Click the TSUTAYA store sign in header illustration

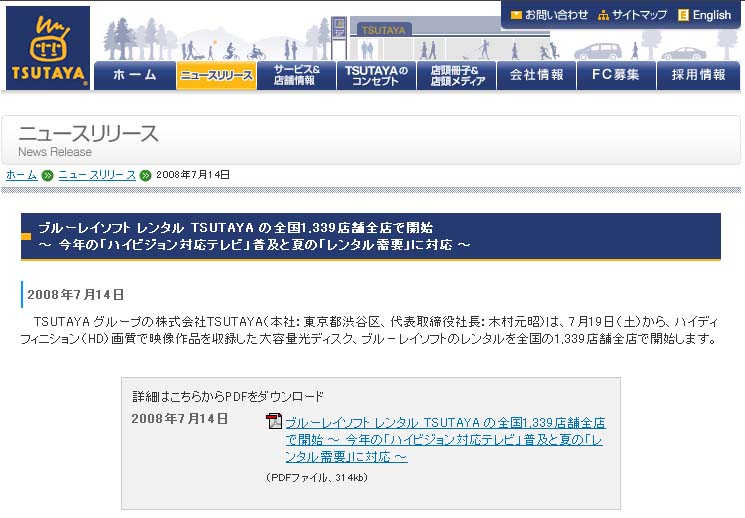point(383,30)
